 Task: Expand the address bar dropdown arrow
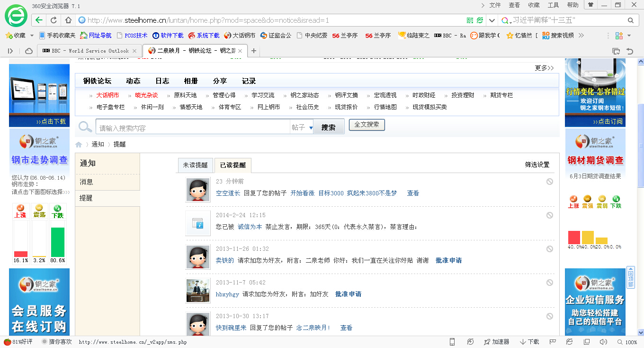pyautogui.click(x=492, y=20)
